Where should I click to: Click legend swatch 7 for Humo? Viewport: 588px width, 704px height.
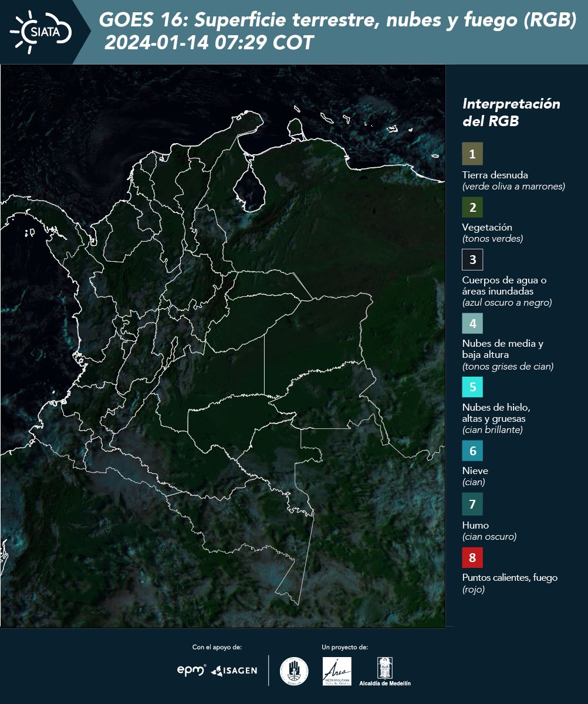(x=472, y=504)
